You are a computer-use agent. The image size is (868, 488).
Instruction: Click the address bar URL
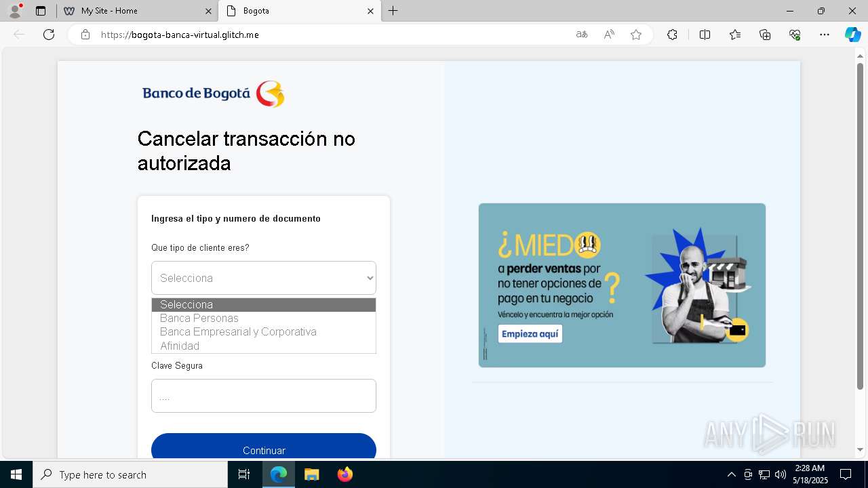click(x=180, y=35)
